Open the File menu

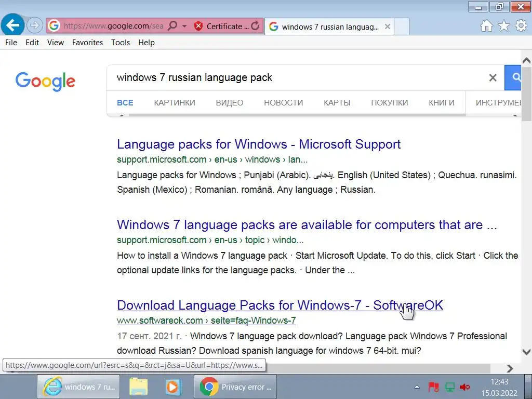pos(11,43)
